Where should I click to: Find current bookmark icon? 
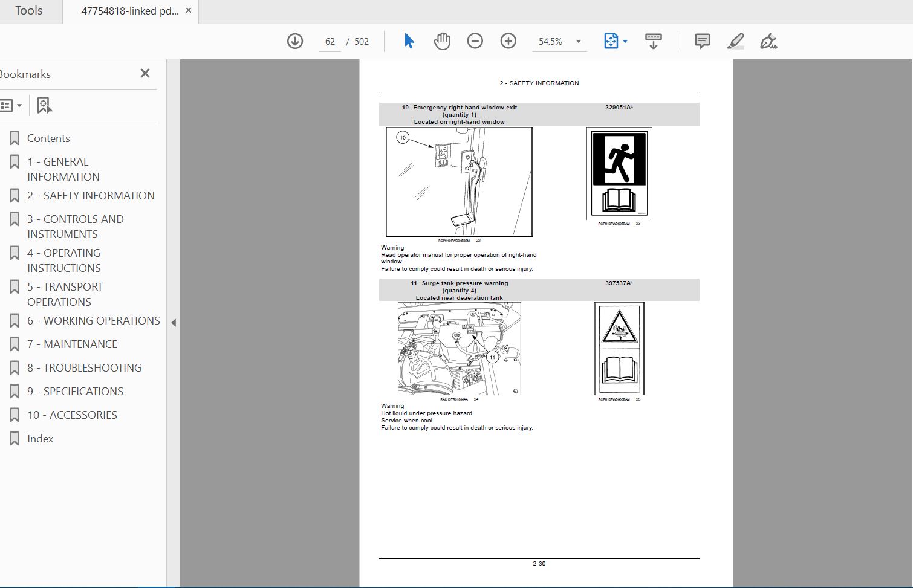[45, 105]
